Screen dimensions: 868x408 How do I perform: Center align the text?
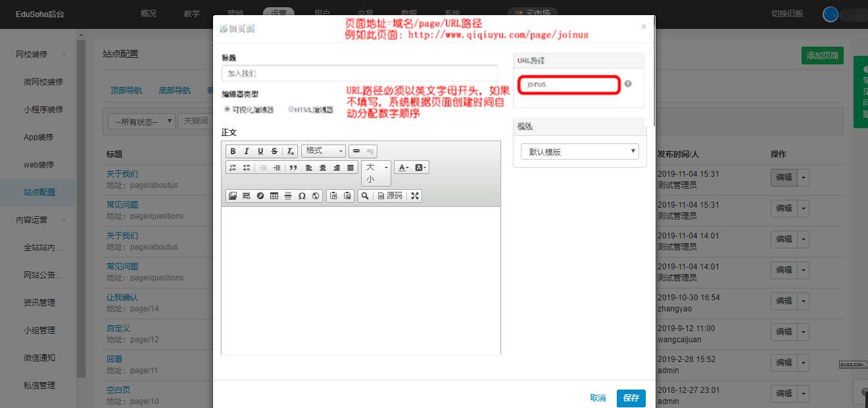(x=323, y=168)
